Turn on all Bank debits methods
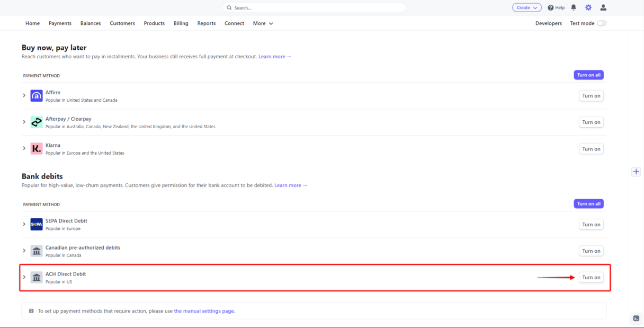This screenshot has width=644, height=328. click(589, 204)
